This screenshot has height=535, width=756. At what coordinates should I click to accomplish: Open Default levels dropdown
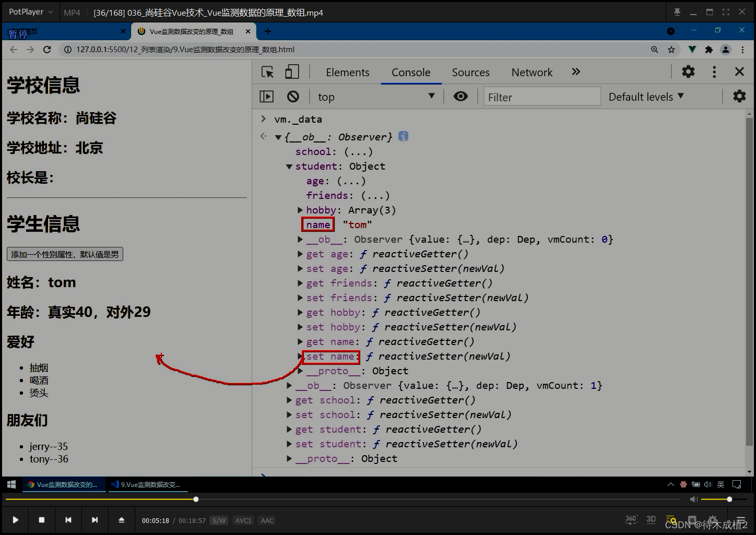[x=646, y=97]
